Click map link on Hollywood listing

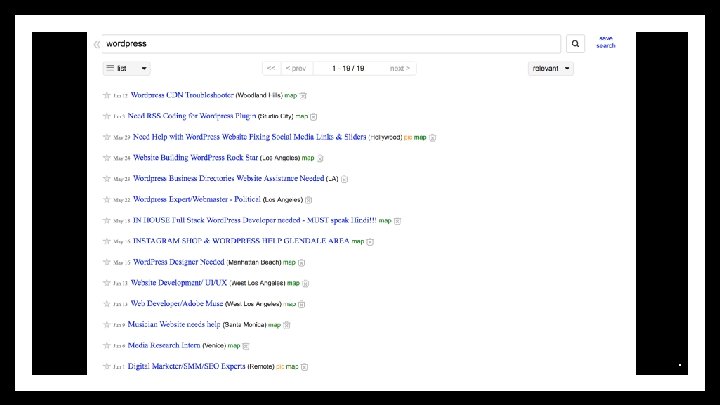click(x=420, y=137)
